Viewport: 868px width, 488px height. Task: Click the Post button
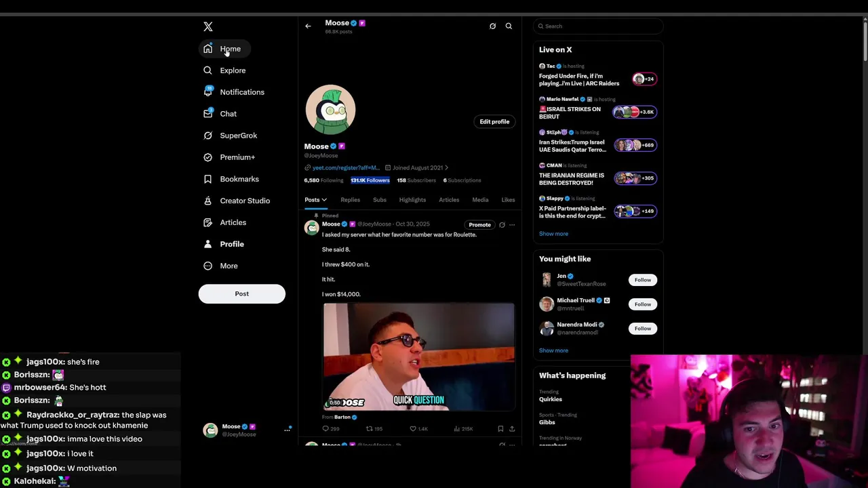tap(242, 293)
